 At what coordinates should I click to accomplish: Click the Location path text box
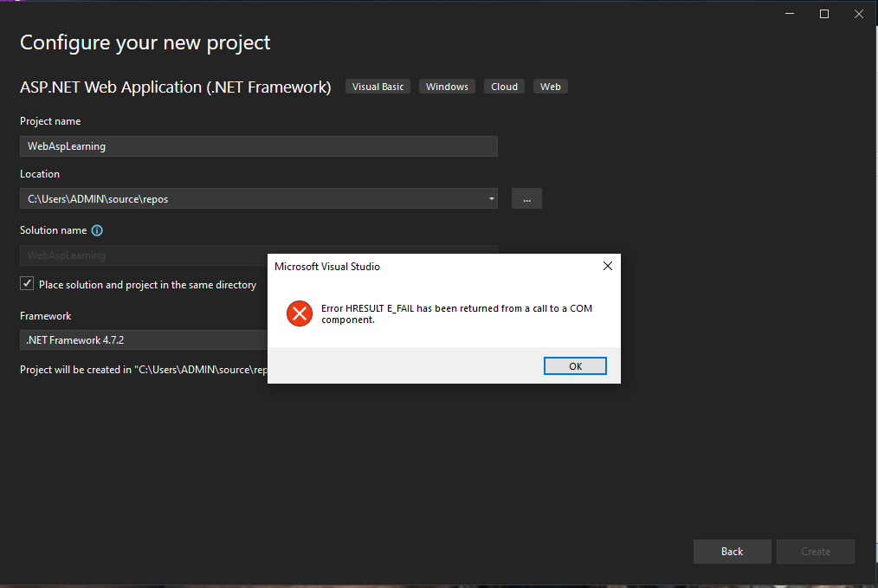pyautogui.click(x=242, y=198)
